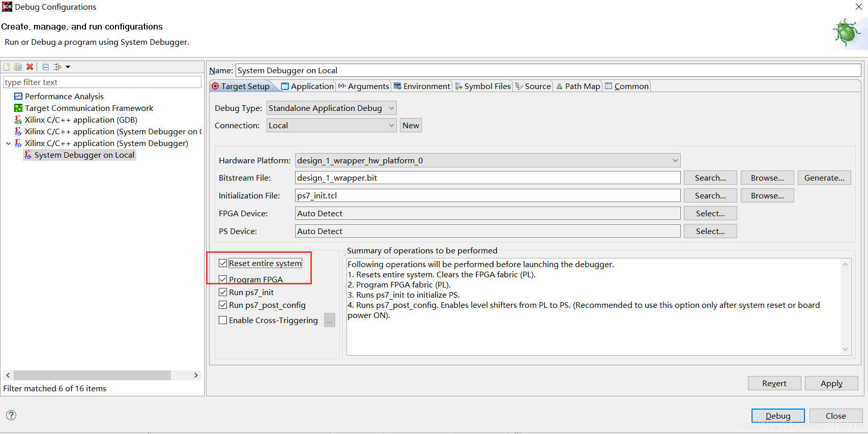Switch to the Symbol Files tab
This screenshot has width=868, height=434.
click(483, 86)
